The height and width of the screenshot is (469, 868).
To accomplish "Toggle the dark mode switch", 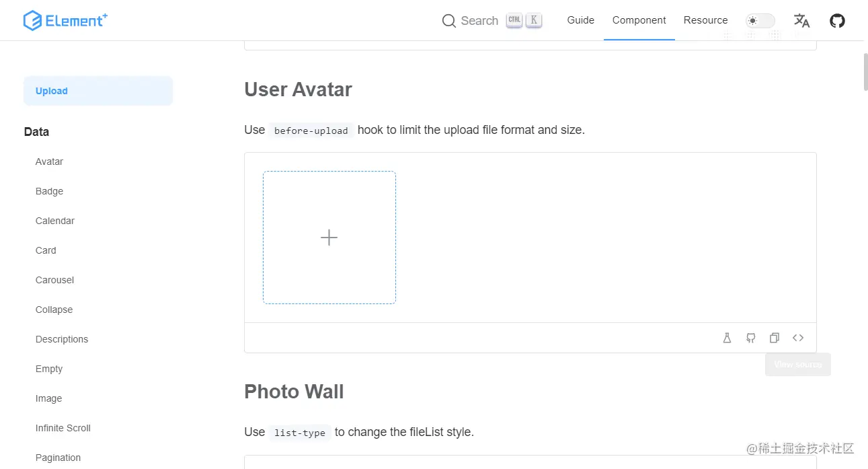I will [x=760, y=21].
